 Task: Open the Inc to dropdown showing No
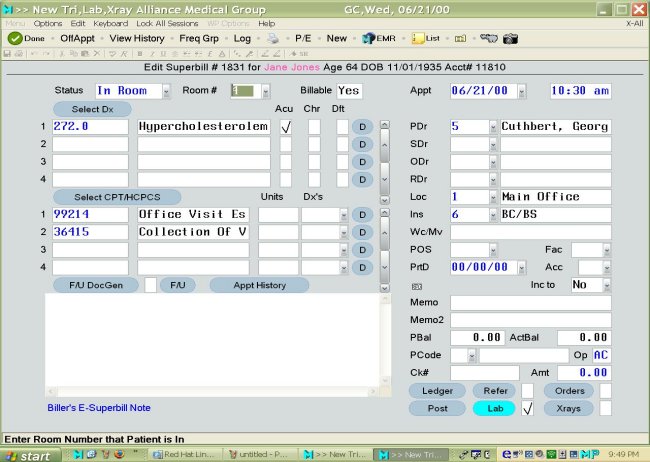click(x=607, y=285)
